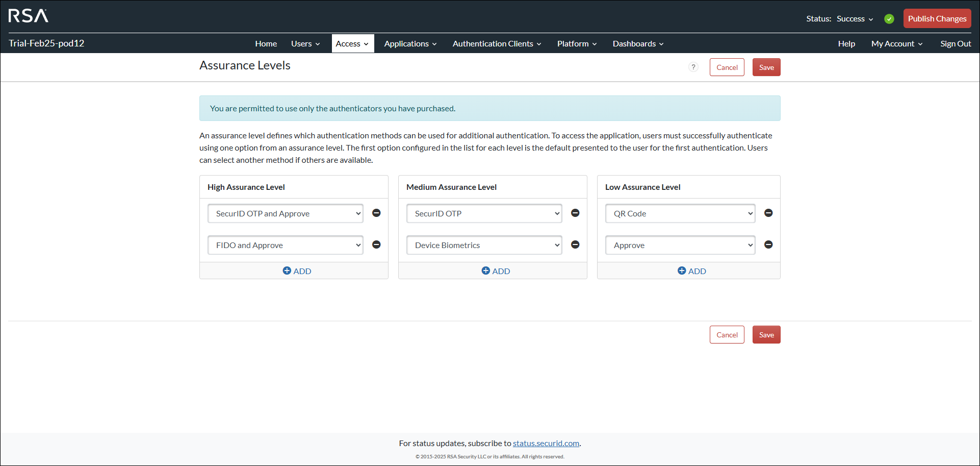This screenshot has height=466, width=980.
Task: Open the FIDO and Approve dropdown
Action: (285, 245)
